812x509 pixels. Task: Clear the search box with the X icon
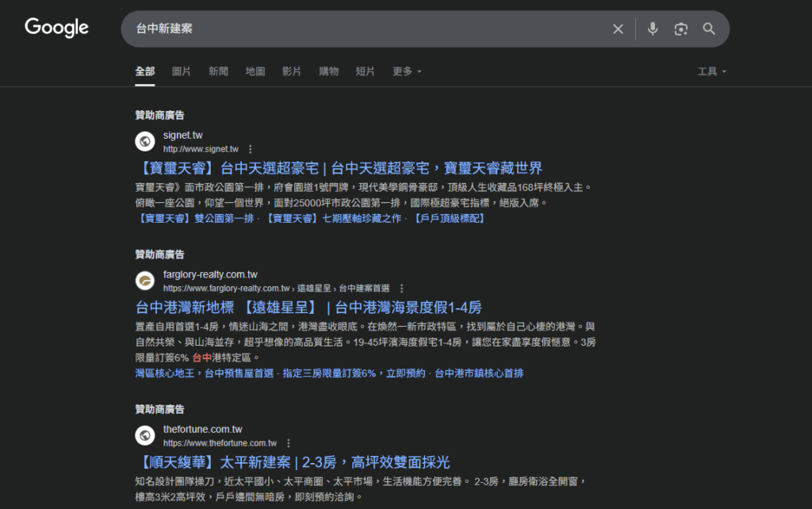(x=618, y=29)
